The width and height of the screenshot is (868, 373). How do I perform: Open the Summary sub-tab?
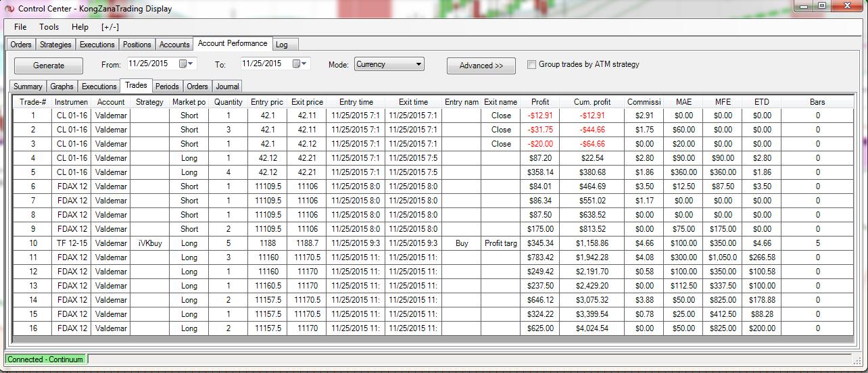(x=28, y=86)
